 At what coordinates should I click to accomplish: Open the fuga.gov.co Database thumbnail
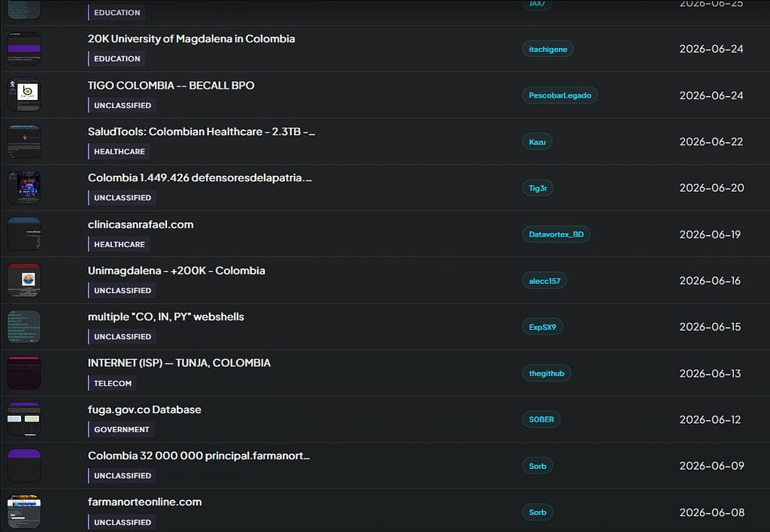click(24, 419)
